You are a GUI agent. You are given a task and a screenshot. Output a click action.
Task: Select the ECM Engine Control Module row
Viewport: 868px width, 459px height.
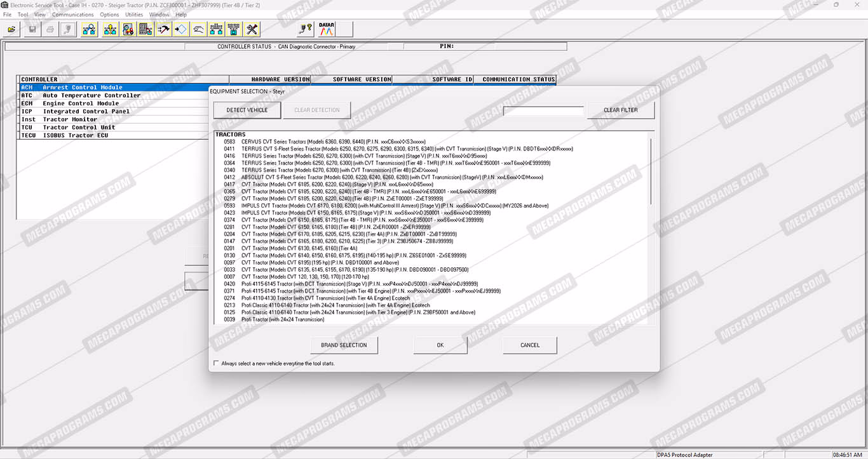point(114,103)
